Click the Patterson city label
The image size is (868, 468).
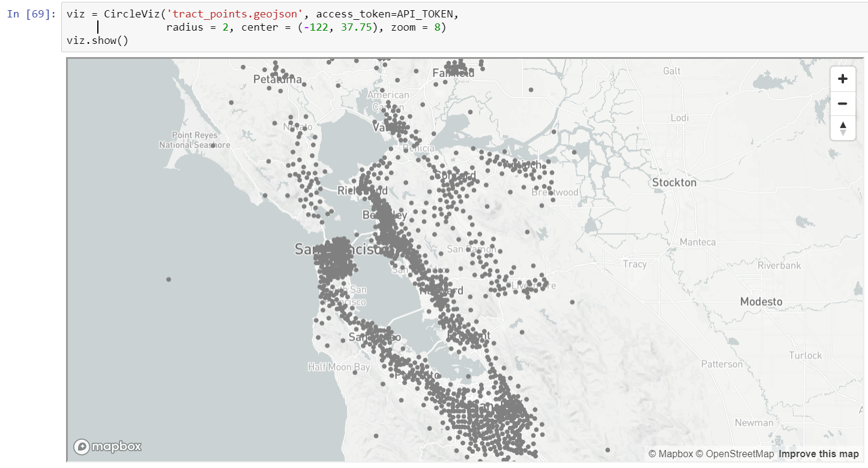722,363
